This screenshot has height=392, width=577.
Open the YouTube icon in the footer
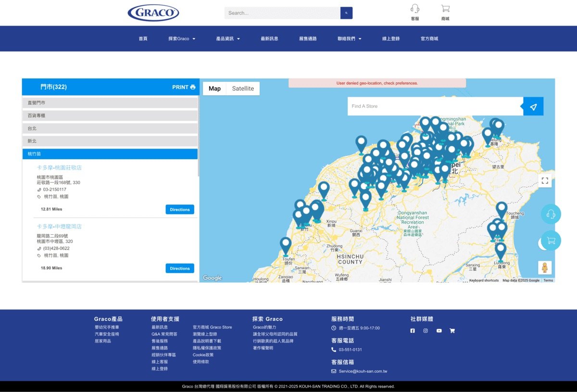[439, 330]
